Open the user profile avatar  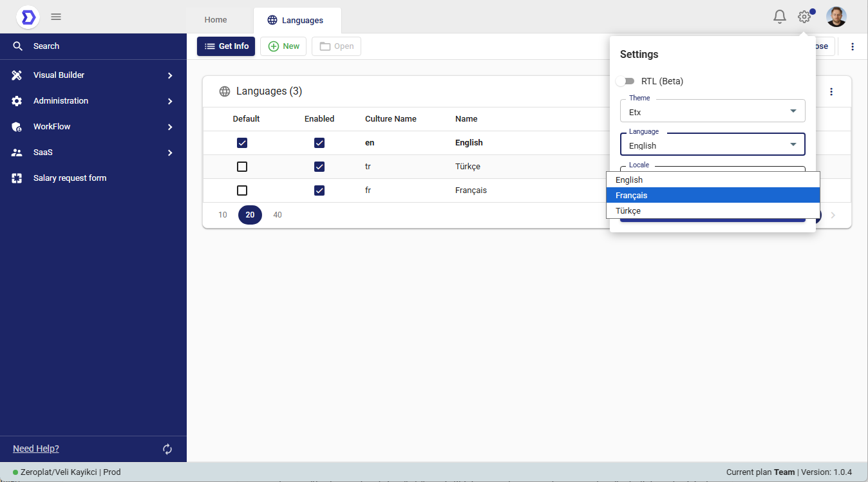(836, 17)
